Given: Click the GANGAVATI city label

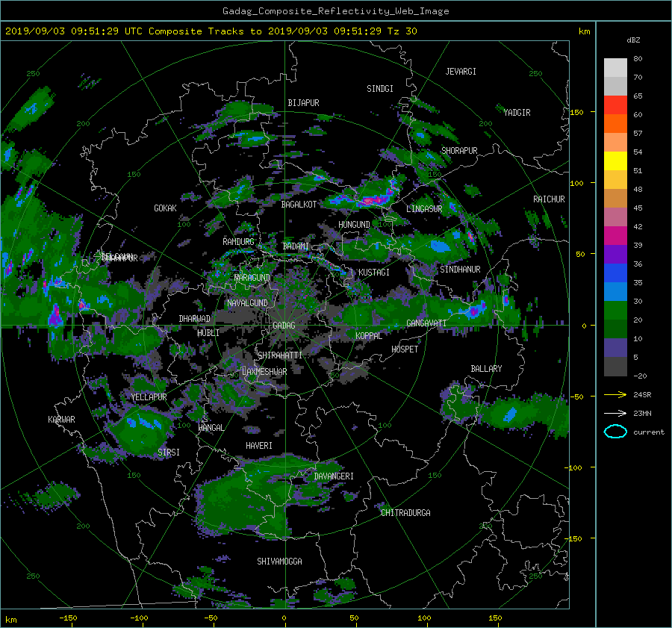Looking at the screenshot, I should 426,323.
